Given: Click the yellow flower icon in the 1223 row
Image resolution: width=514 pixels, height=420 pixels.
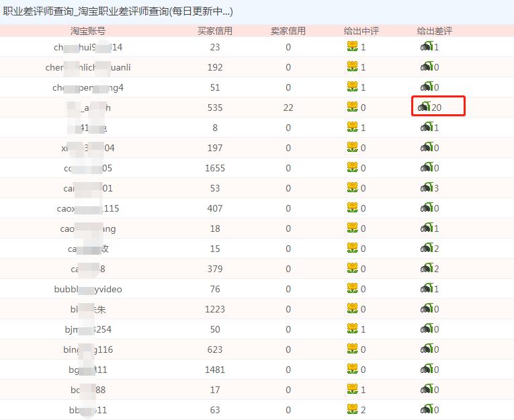Looking at the screenshot, I should [x=352, y=308].
